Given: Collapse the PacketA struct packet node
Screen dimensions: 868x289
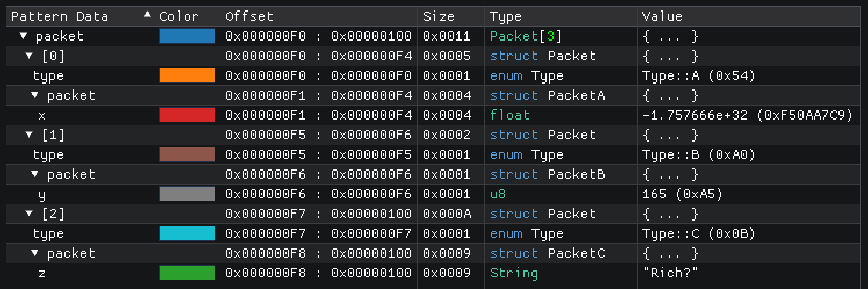Looking at the screenshot, I should coord(35,95).
